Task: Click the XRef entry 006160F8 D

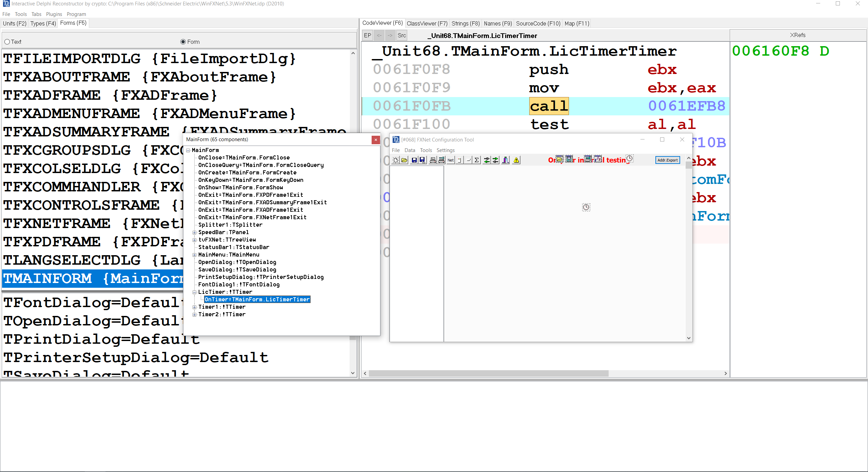Action: 780,51
